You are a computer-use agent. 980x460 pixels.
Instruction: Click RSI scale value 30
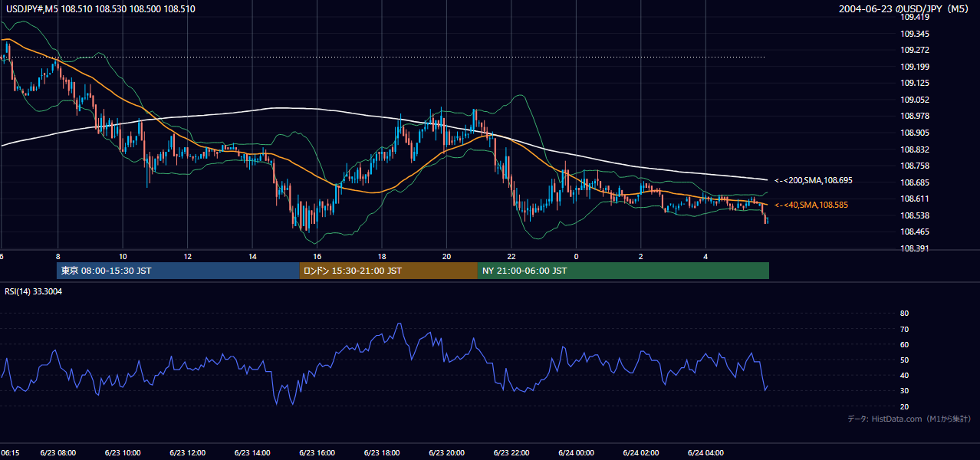point(904,391)
